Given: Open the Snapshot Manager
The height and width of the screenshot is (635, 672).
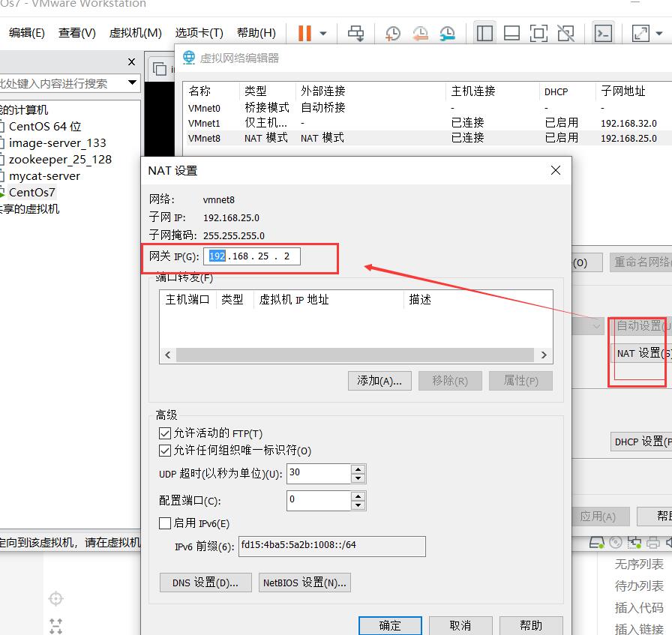Looking at the screenshot, I should click(448, 32).
